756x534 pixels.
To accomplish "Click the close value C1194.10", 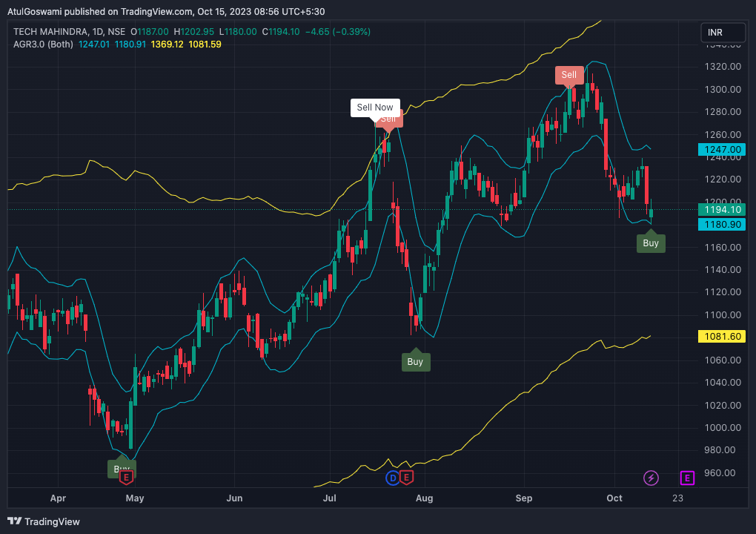I will pos(281,32).
